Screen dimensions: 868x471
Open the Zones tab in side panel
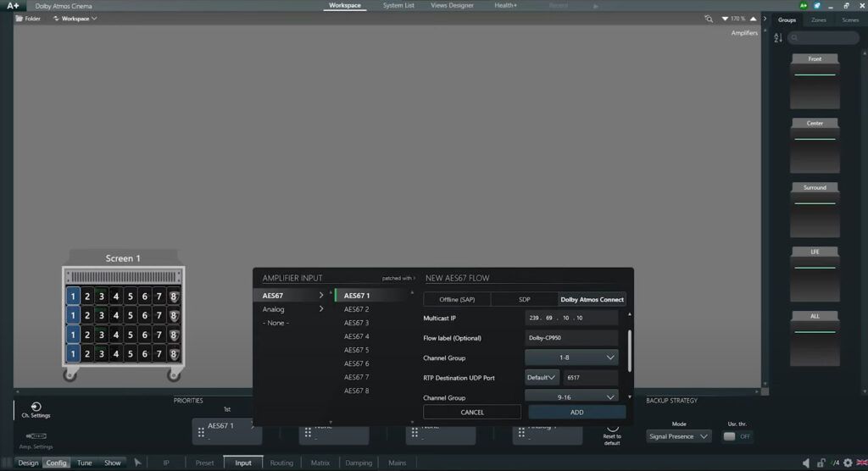click(819, 19)
